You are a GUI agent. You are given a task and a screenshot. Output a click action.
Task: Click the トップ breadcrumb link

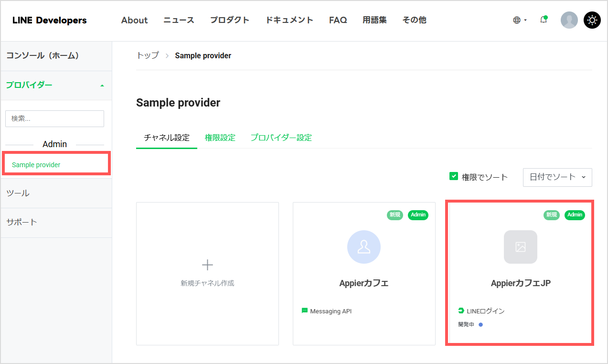148,55
